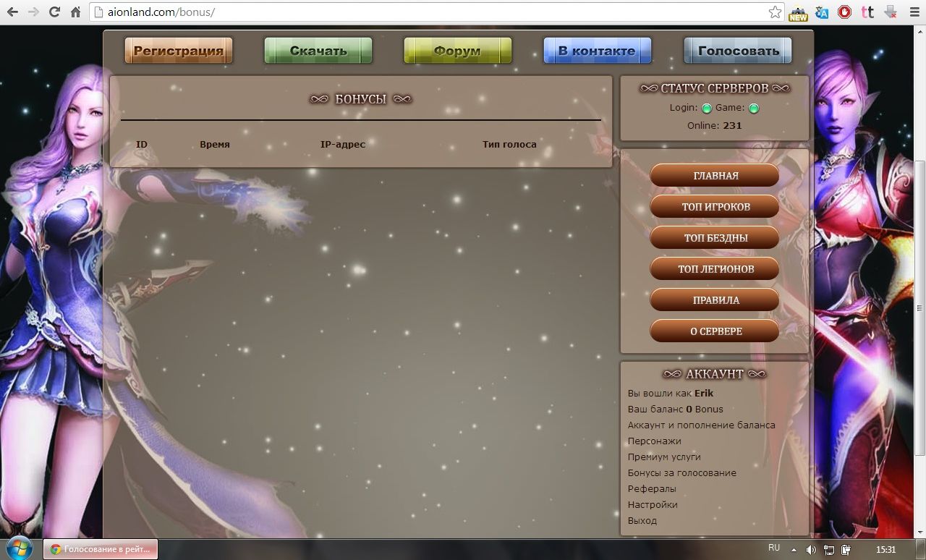Viewport: 926px width, 560px height.
Task: Open the ПРАВИЛА menu item
Action: click(x=715, y=300)
